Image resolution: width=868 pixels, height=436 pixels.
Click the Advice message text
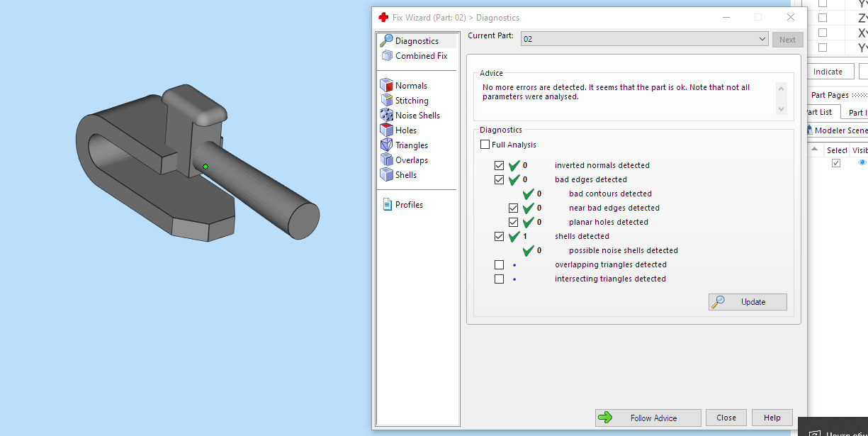pos(616,92)
